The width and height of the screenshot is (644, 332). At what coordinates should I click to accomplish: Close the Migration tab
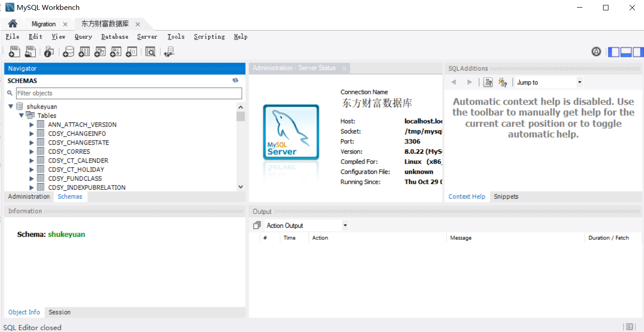(x=65, y=24)
